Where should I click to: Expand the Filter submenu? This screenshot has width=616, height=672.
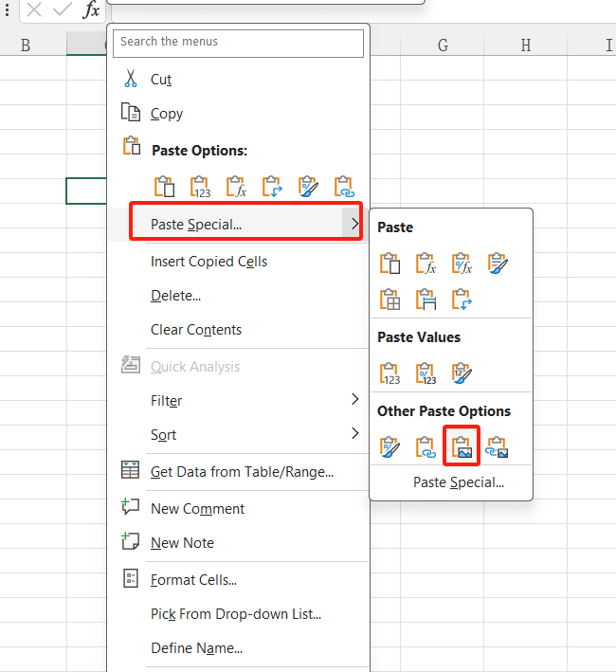(354, 400)
